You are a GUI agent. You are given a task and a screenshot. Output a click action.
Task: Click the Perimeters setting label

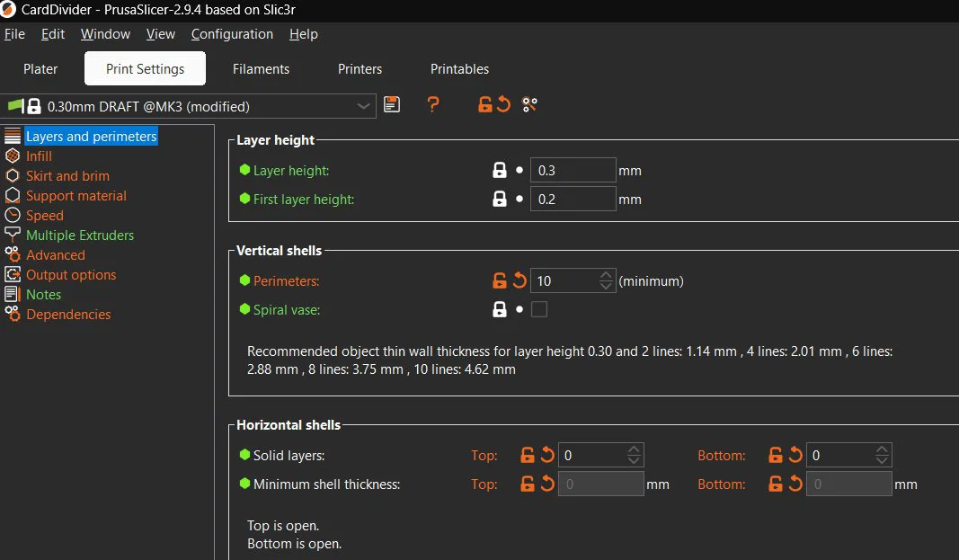click(286, 281)
